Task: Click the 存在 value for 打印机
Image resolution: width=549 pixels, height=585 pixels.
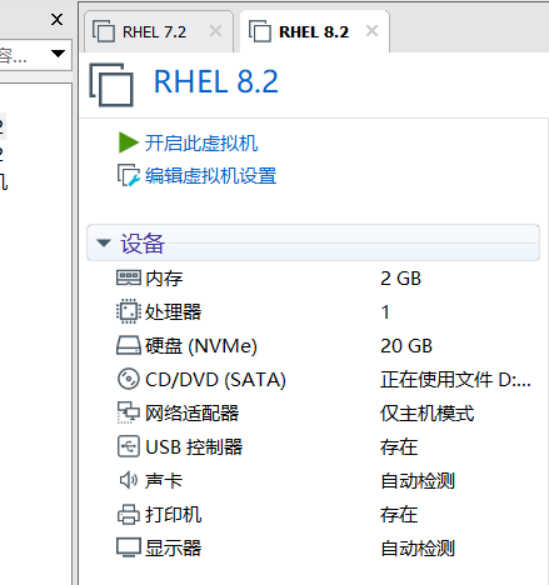Action: [x=399, y=514]
